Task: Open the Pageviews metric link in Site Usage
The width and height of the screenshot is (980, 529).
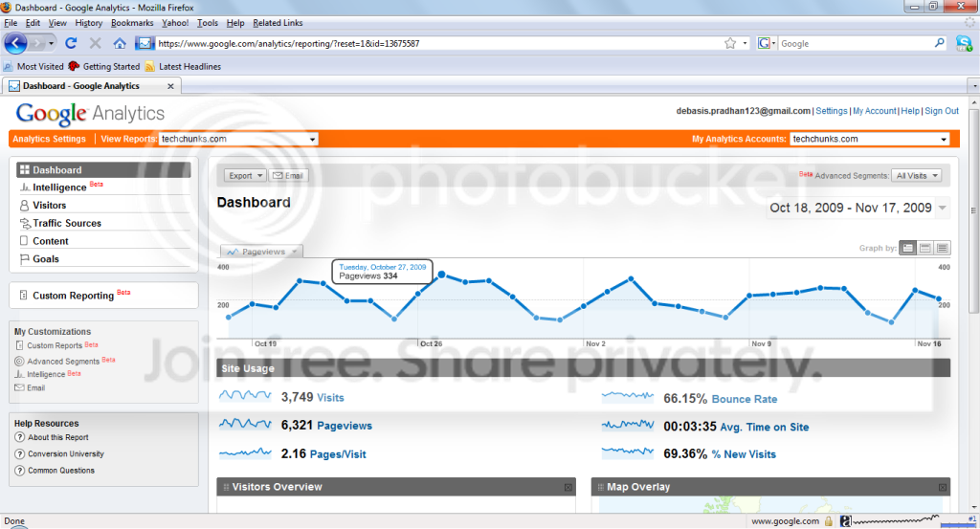Action: 345,426
